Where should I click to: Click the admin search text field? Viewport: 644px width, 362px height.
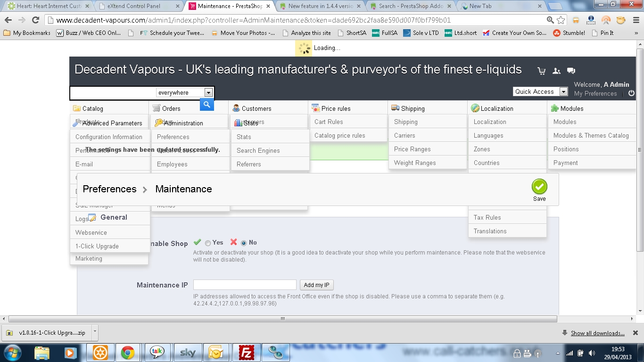point(113,93)
